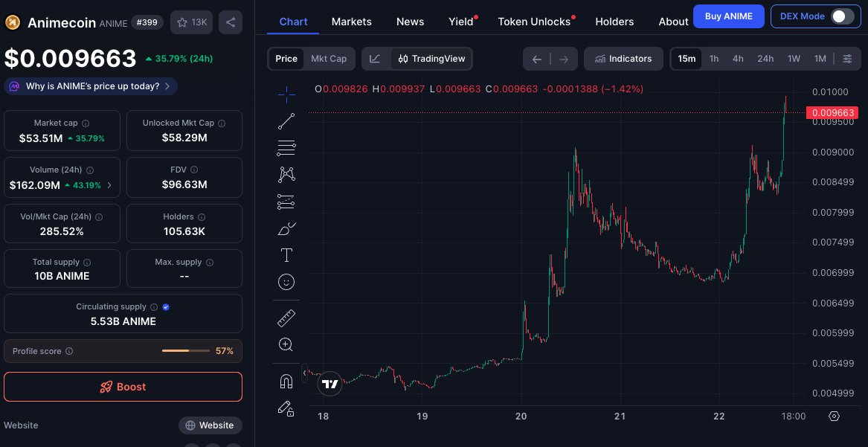Show Unlocked Mkt Cap info icon
The image size is (868, 447).
coord(222,123)
